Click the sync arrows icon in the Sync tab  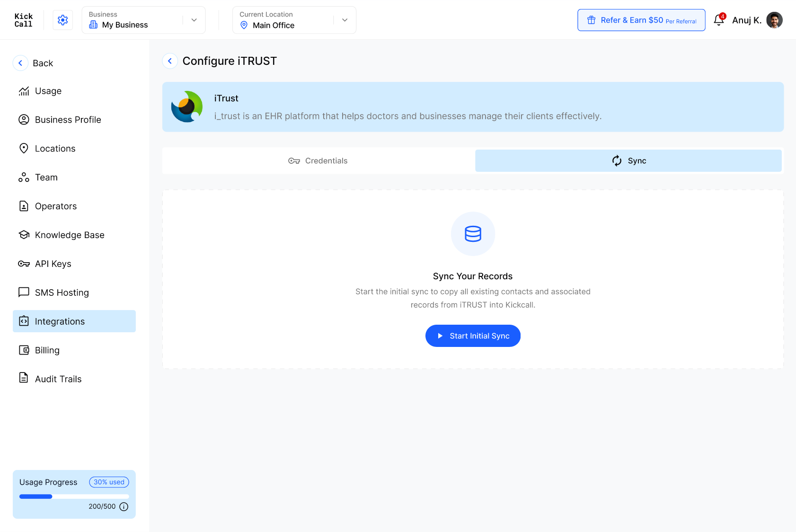point(617,161)
